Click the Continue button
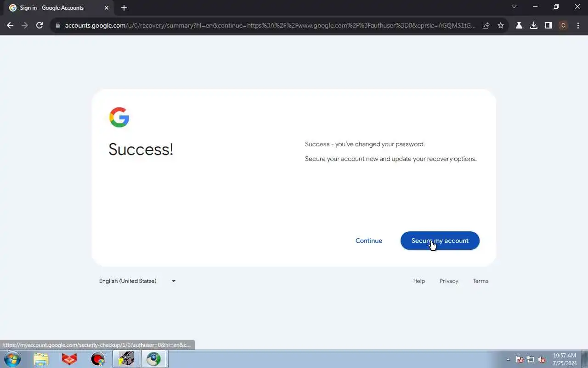The height and width of the screenshot is (368, 588). point(368,241)
